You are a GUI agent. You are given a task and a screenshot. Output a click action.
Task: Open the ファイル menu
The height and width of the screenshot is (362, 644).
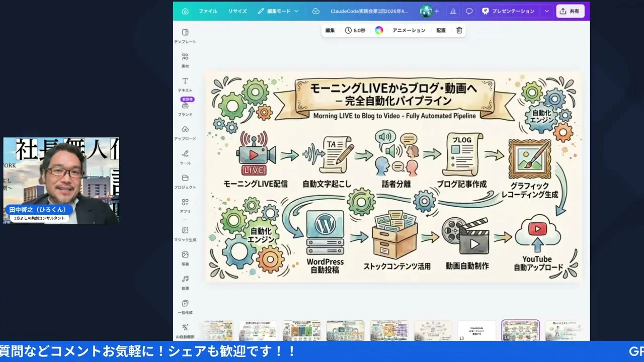coord(208,11)
